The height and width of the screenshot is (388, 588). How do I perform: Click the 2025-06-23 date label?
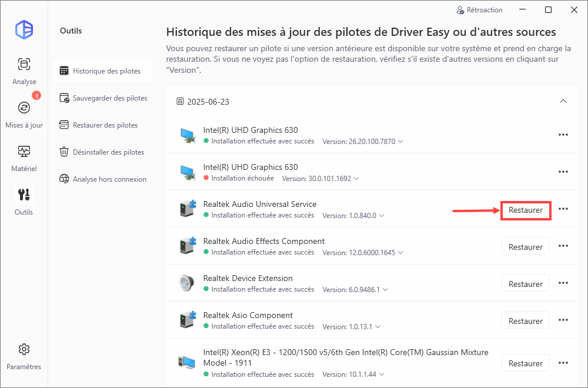coord(208,102)
